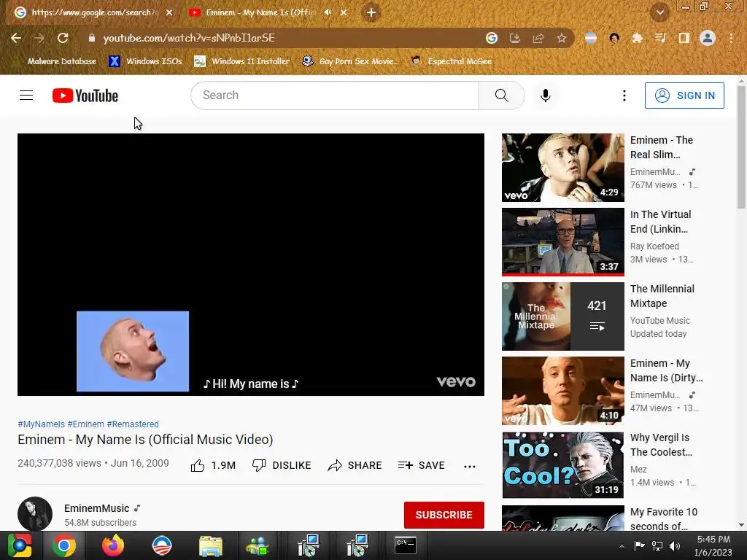747x560 pixels.
Task: Open EminemMusic channel name link
Action: point(97,508)
